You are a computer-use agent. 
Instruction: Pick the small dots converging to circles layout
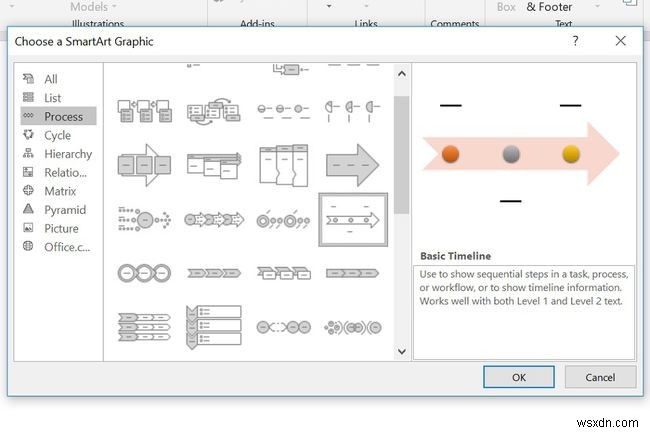tap(352, 327)
